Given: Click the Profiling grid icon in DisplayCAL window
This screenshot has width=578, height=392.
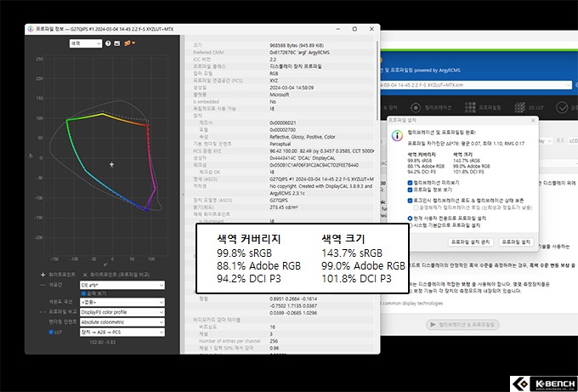Looking at the screenshot, I should point(470,108).
